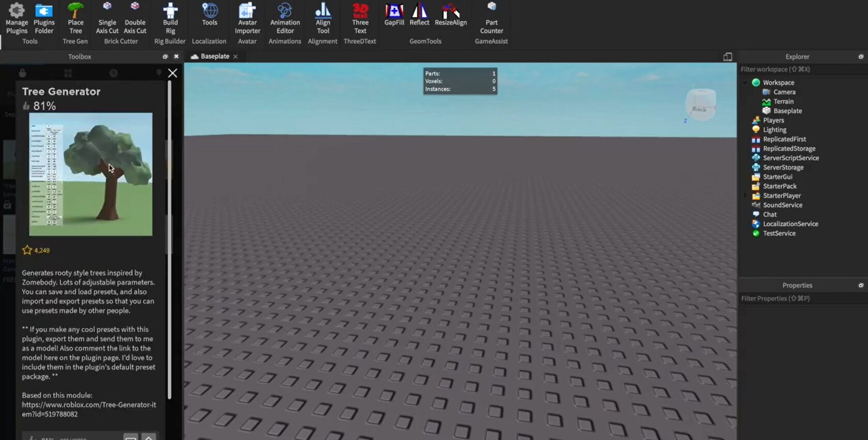The height and width of the screenshot is (440, 868).
Task: Close the Baseplate tab
Action: click(x=236, y=57)
